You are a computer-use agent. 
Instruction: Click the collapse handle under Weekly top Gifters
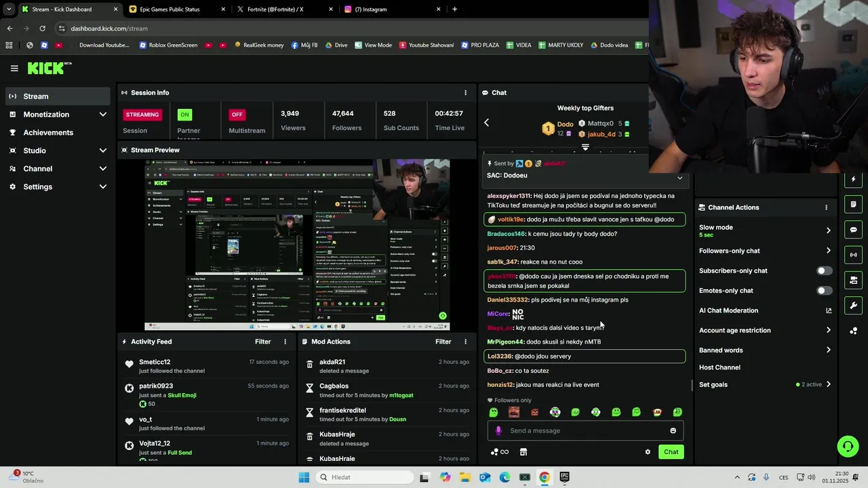pyautogui.click(x=585, y=147)
